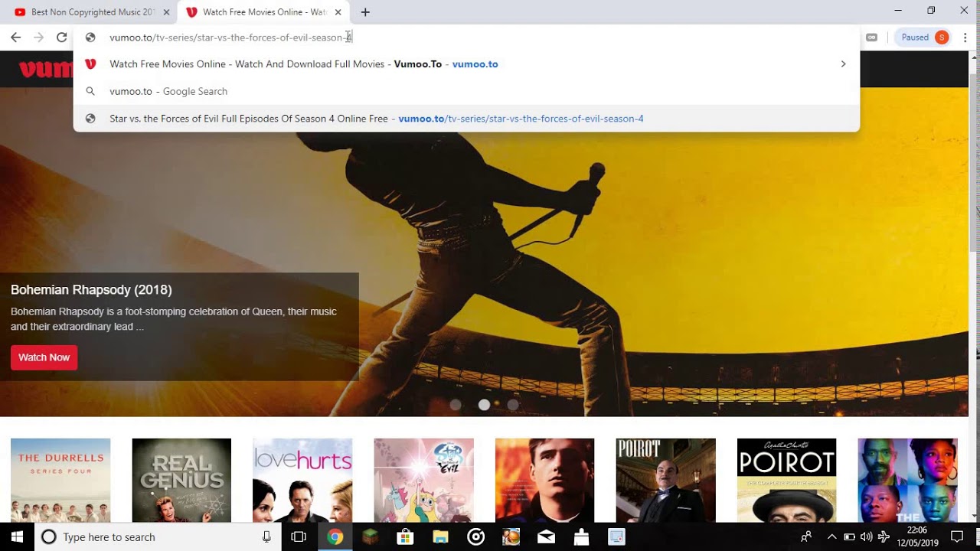Show hidden system tray icons

pyautogui.click(x=832, y=537)
